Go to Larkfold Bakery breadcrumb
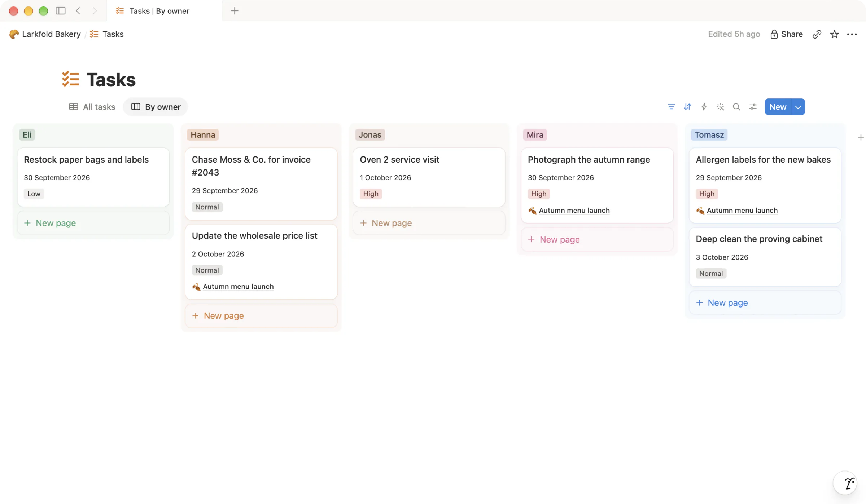866x504 pixels. click(45, 34)
